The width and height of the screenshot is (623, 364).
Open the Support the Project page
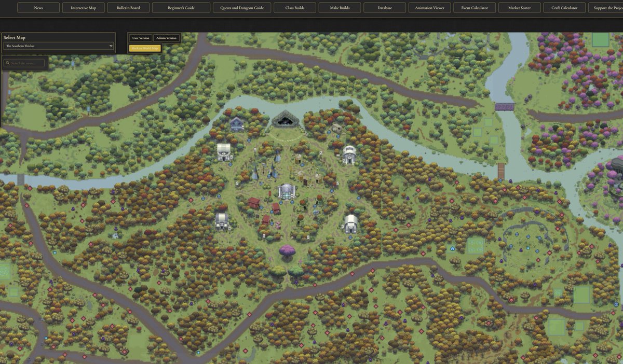click(x=606, y=8)
